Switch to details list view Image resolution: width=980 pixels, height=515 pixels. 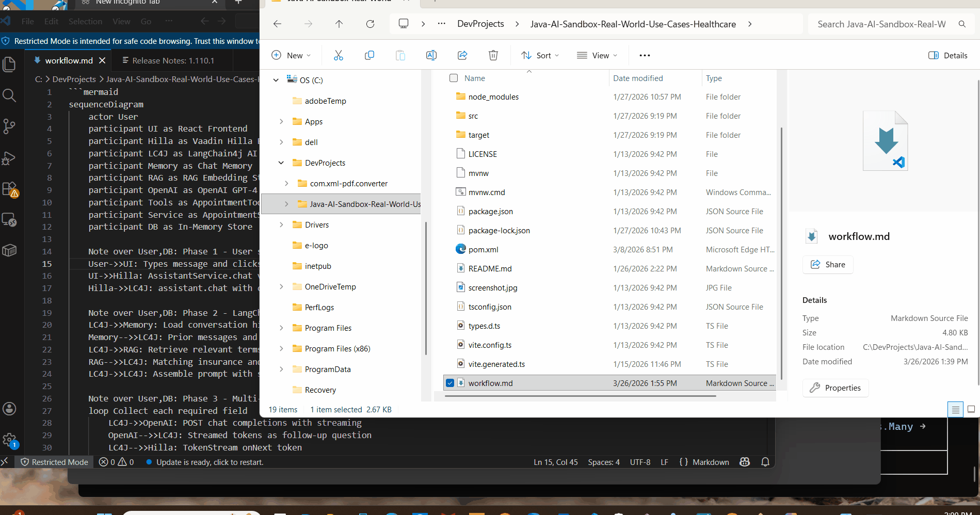pyautogui.click(x=955, y=409)
